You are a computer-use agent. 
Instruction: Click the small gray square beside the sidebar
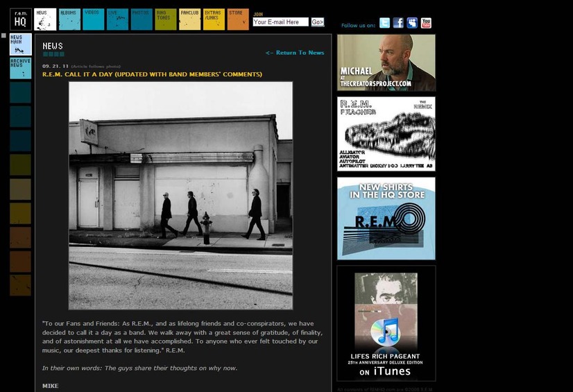pos(3,35)
